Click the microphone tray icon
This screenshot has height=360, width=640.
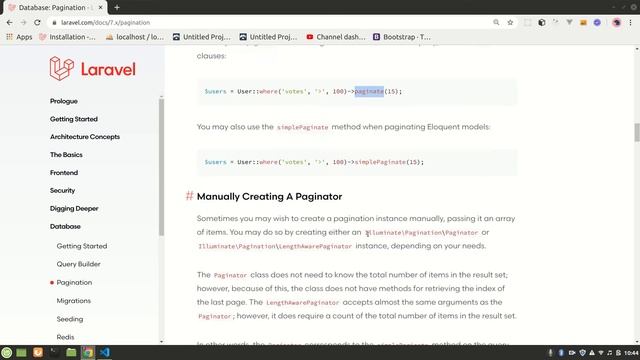[x=550, y=353]
